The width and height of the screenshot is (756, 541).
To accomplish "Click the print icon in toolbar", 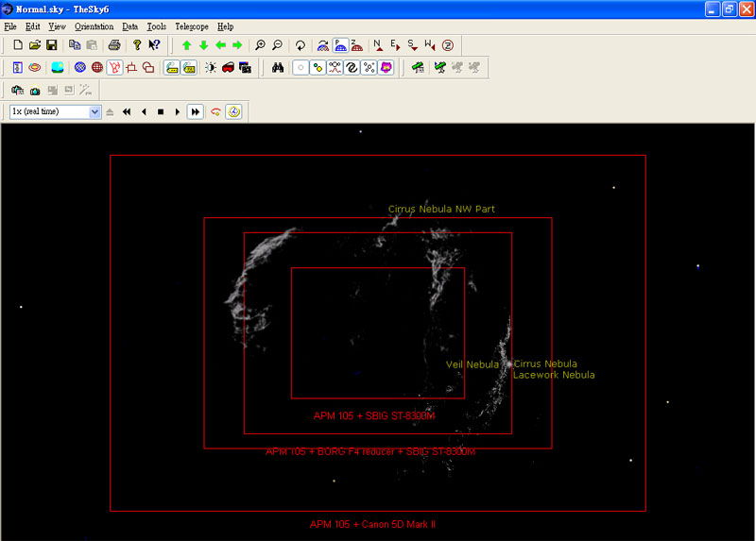I will point(114,45).
